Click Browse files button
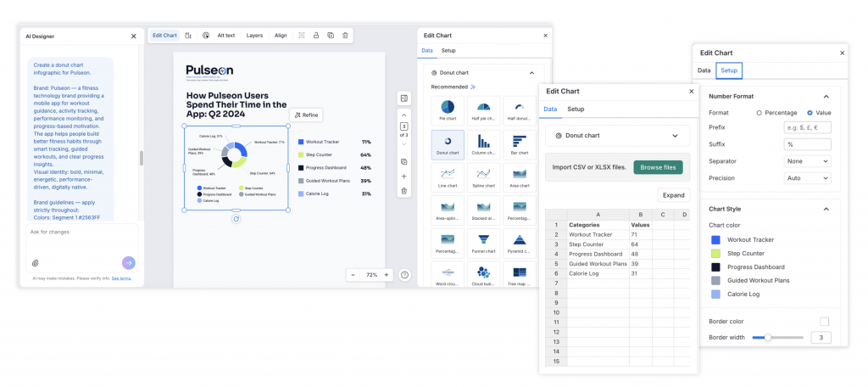Screen dimensions: 868x387 (658, 167)
